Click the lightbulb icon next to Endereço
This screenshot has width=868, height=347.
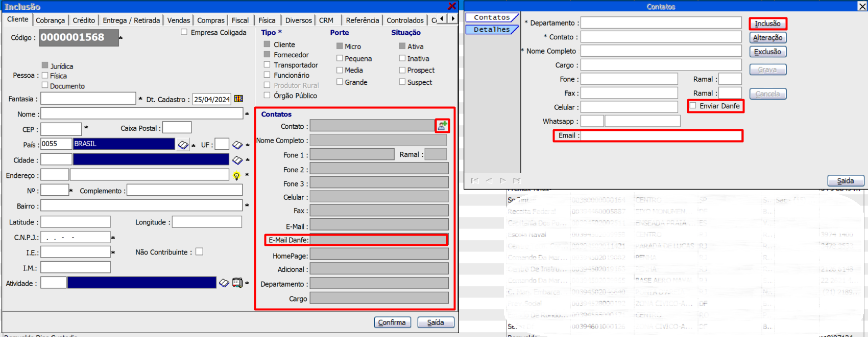tap(236, 176)
